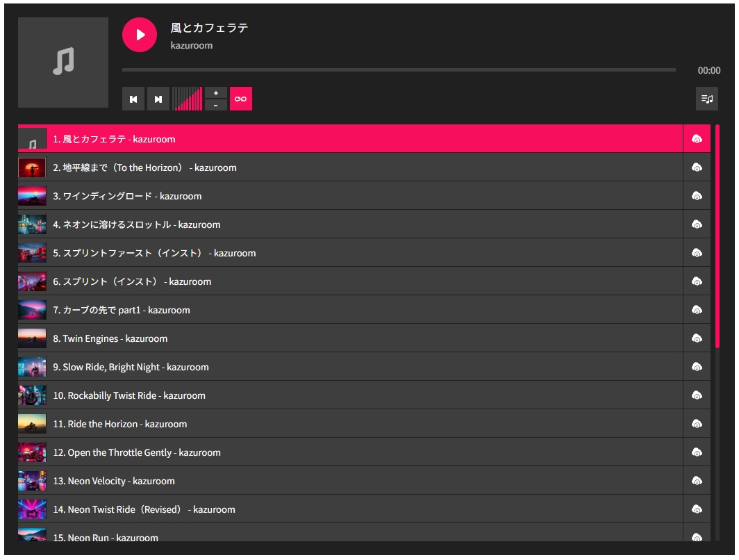Toggle the infinity loop repeat button
This screenshot has height=560, width=739.
(241, 99)
